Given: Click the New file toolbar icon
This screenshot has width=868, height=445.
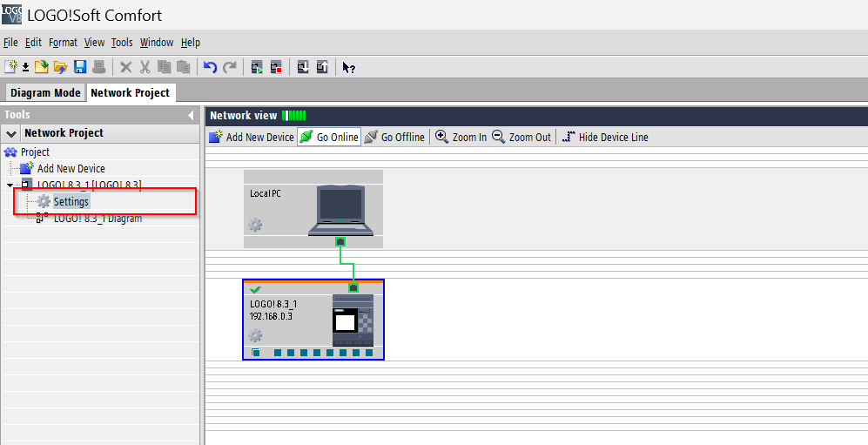Looking at the screenshot, I should (x=10, y=67).
